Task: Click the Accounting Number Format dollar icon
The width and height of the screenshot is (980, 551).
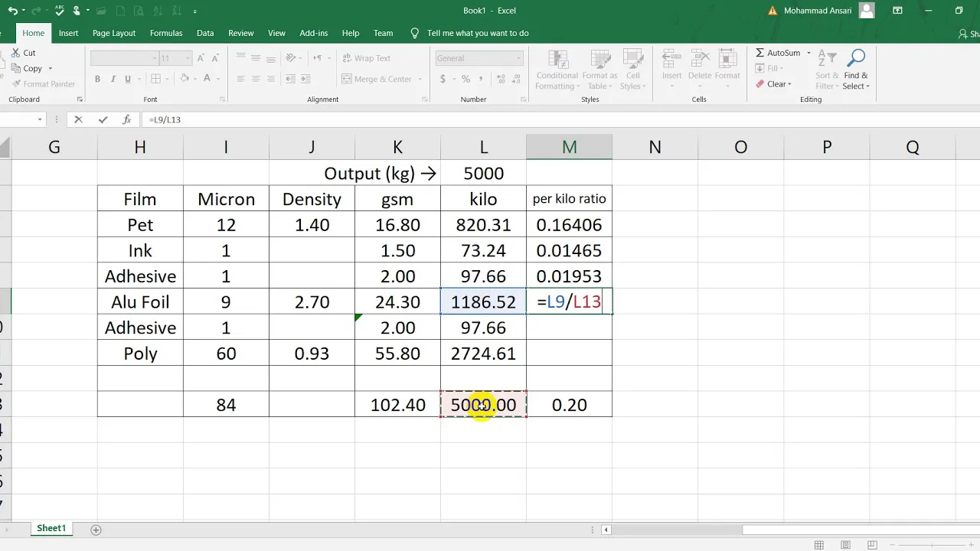Action: [443, 79]
